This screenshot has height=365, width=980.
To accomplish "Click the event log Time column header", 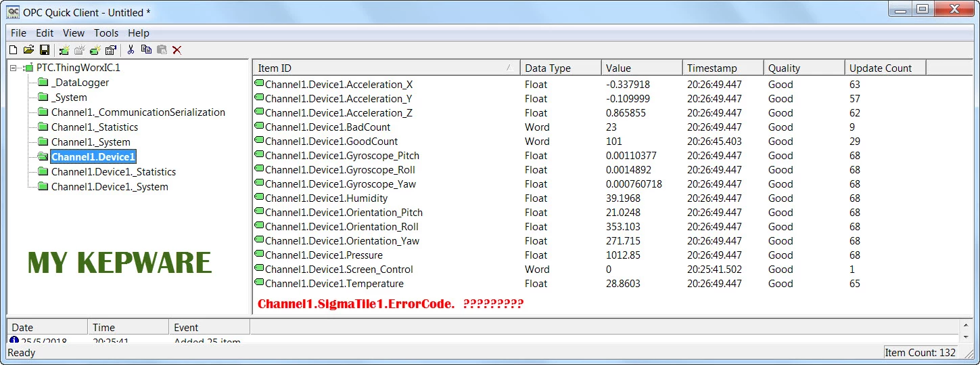I will [x=128, y=327].
